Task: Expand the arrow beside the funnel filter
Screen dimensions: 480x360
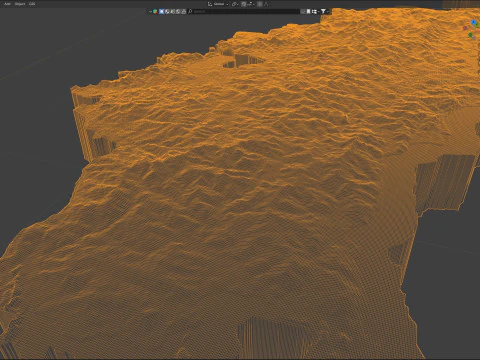Action: coord(328,12)
